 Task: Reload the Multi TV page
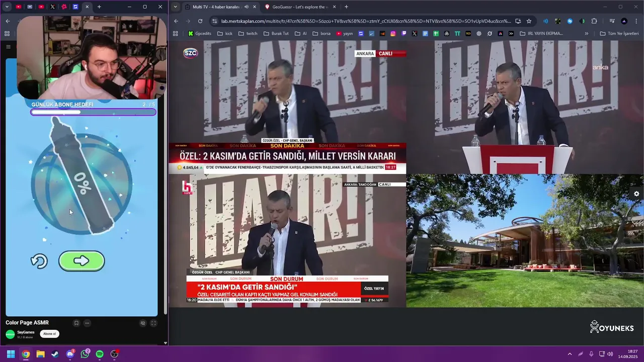click(200, 21)
